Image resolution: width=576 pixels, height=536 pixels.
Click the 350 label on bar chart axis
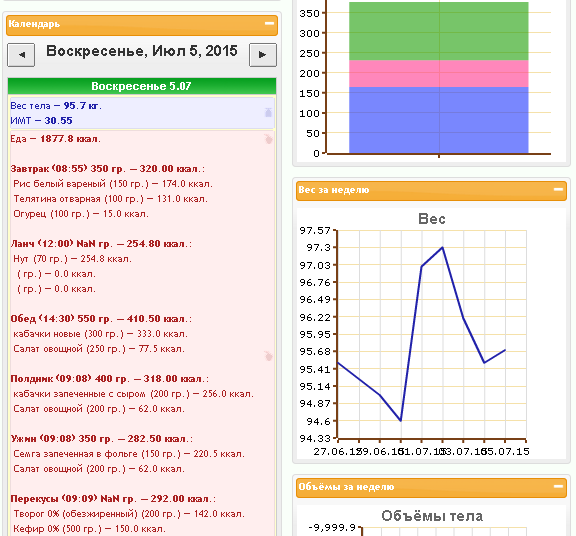point(309,14)
